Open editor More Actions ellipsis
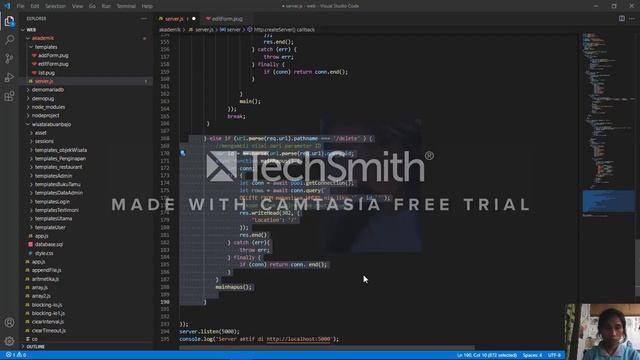Image resolution: width=640 pixels, height=360 pixels. coord(632,18)
